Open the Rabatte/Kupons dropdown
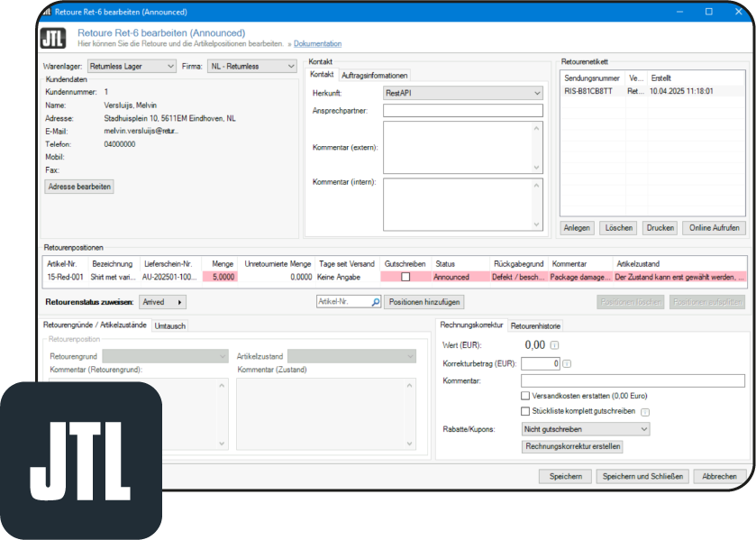The width and height of the screenshot is (756, 540). (x=586, y=429)
